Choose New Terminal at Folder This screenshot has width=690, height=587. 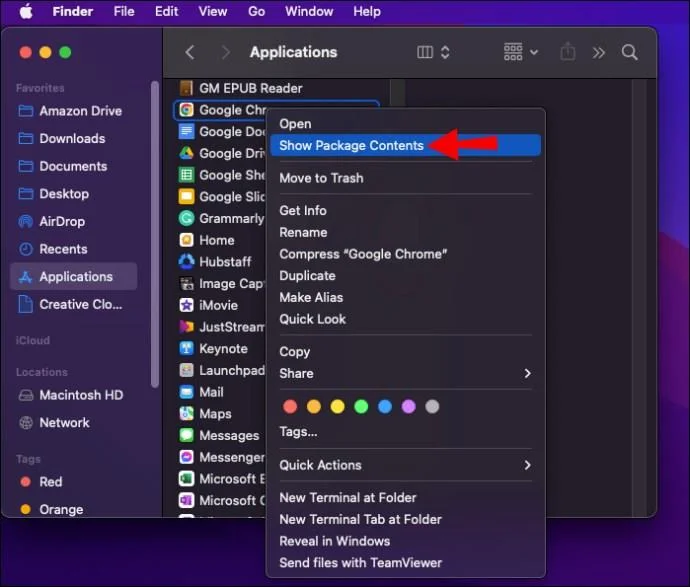[405, 498]
